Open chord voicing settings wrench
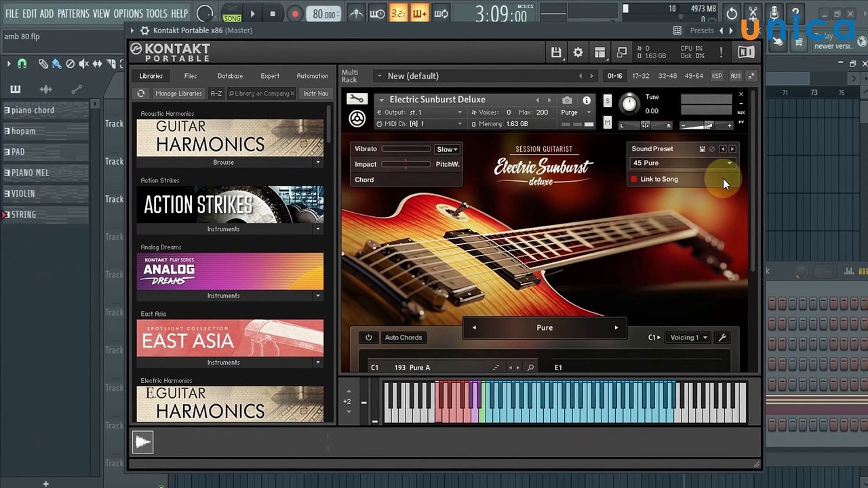Image resolution: width=868 pixels, height=488 pixels. coord(722,338)
